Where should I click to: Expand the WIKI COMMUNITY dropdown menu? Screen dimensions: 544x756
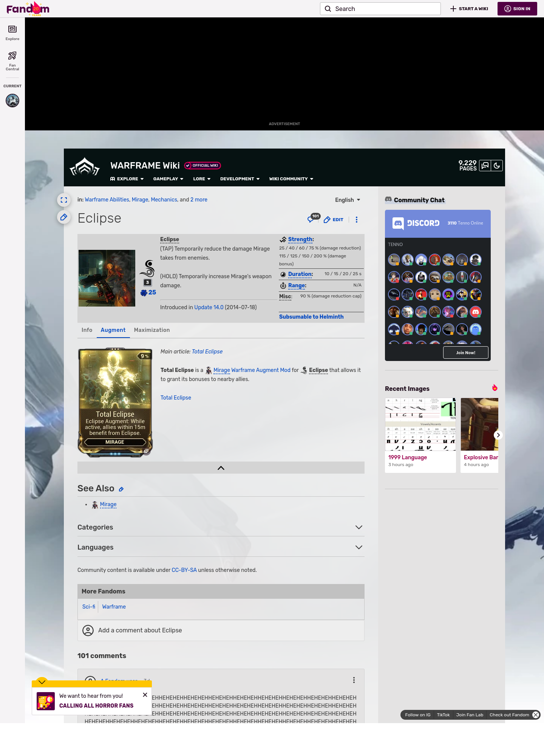pos(291,179)
